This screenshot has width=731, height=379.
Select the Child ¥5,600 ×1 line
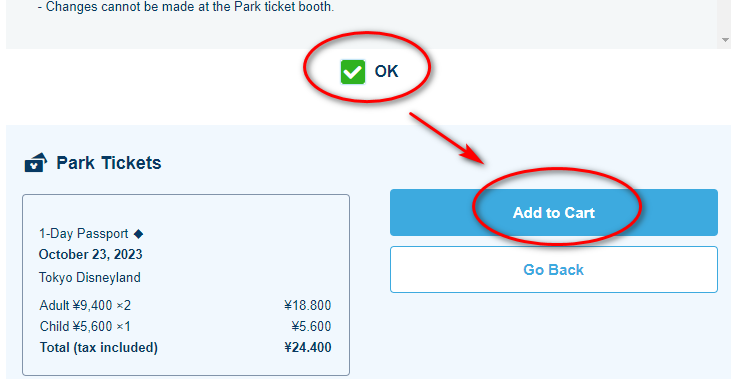[85, 326]
